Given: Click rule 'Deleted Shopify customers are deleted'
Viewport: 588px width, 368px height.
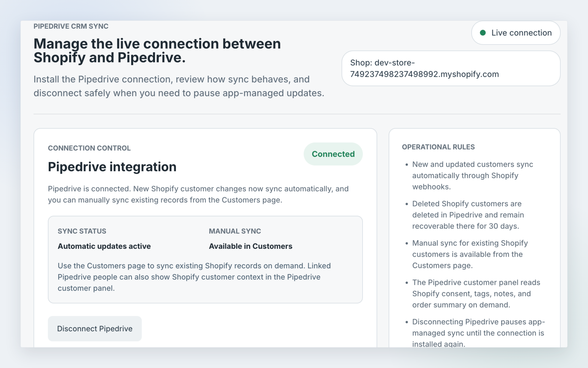Looking at the screenshot, I should point(468,215).
